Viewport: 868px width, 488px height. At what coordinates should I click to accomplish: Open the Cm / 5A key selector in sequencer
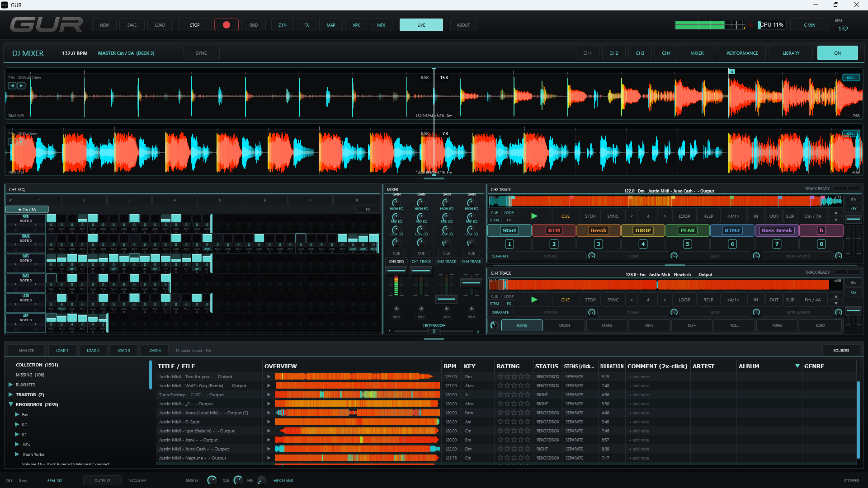(27, 209)
